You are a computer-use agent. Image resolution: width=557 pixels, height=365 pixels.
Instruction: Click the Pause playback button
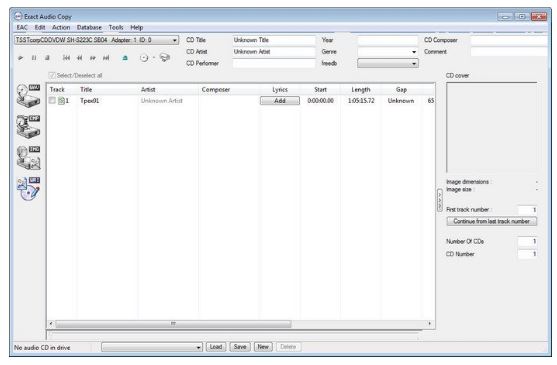tap(34, 58)
